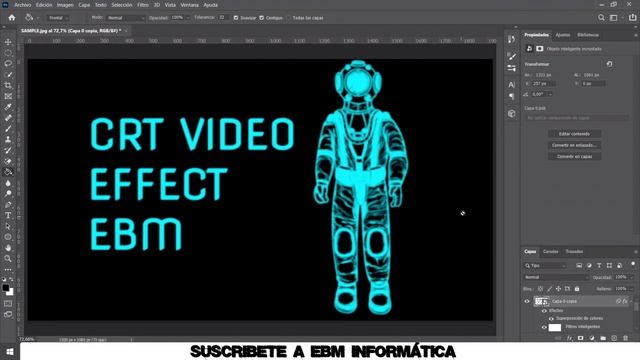Select the Zoom tool
Viewport: 640px width, 360px height.
[8, 258]
